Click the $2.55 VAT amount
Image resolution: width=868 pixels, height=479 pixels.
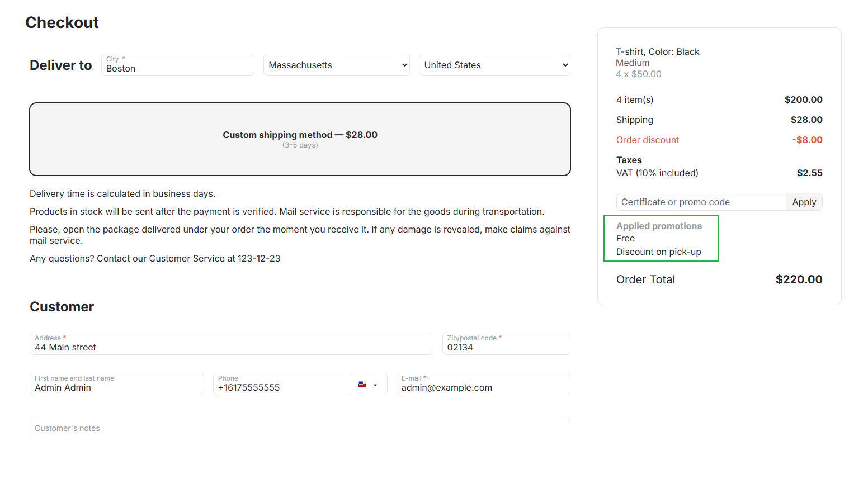point(810,173)
